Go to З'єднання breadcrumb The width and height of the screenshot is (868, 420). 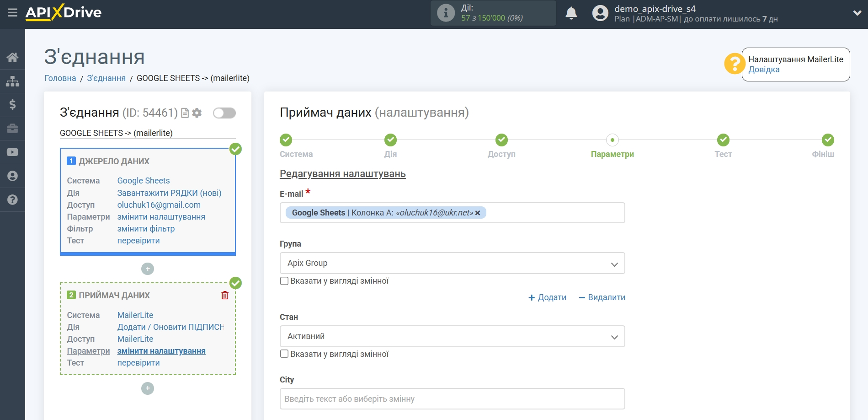[x=106, y=78]
